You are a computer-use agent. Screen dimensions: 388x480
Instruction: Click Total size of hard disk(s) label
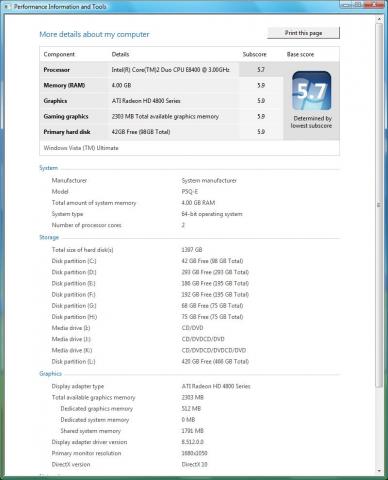coord(83,250)
